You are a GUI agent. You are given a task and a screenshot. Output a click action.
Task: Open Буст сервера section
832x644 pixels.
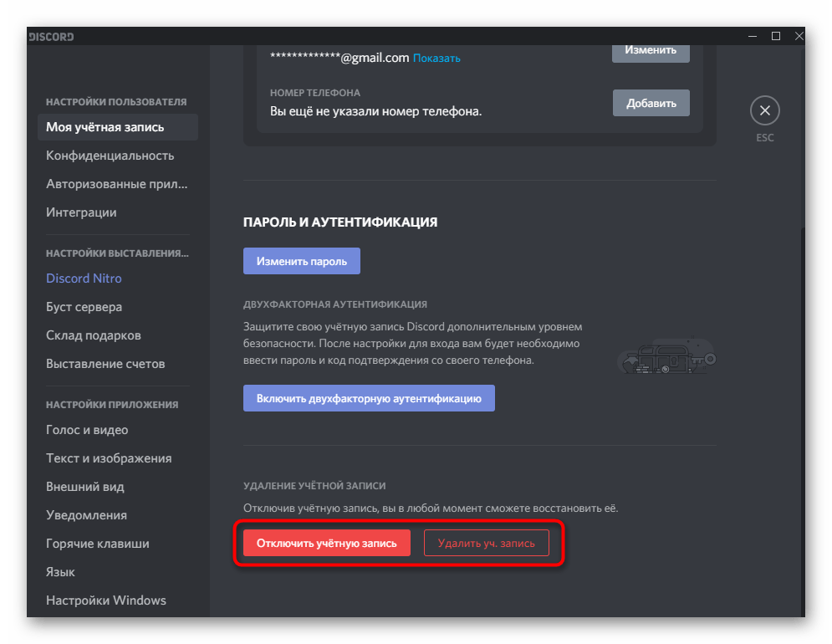pos(84,307)
